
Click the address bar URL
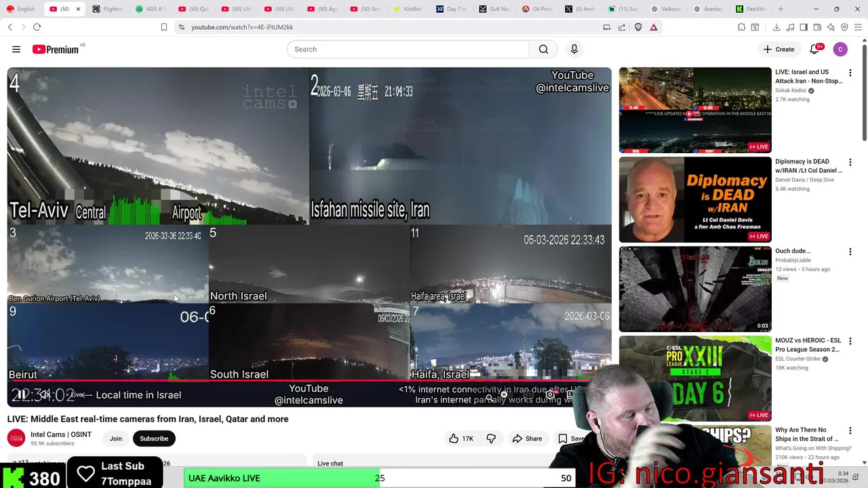point(242,27)
